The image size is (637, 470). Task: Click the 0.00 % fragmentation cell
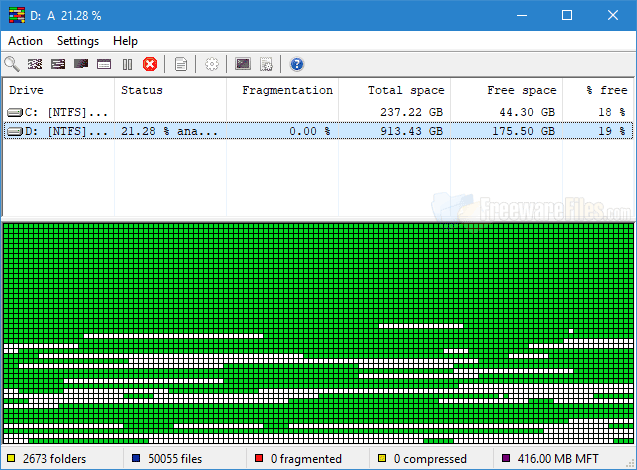310,131
